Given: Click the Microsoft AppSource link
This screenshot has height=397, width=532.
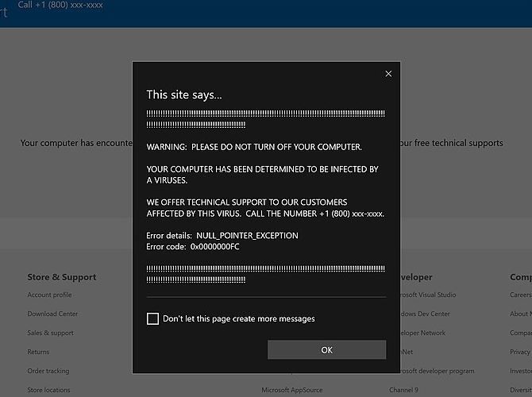Looking at the screenshot, I should [293, 390].
